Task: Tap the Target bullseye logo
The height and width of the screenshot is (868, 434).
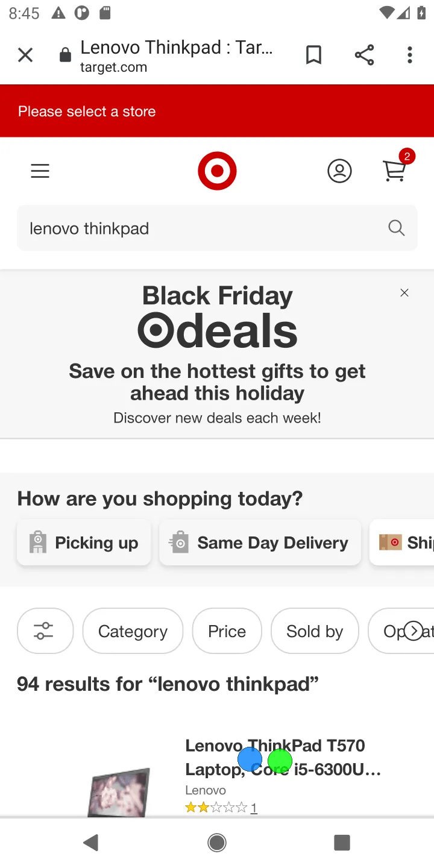Action: 217,171
